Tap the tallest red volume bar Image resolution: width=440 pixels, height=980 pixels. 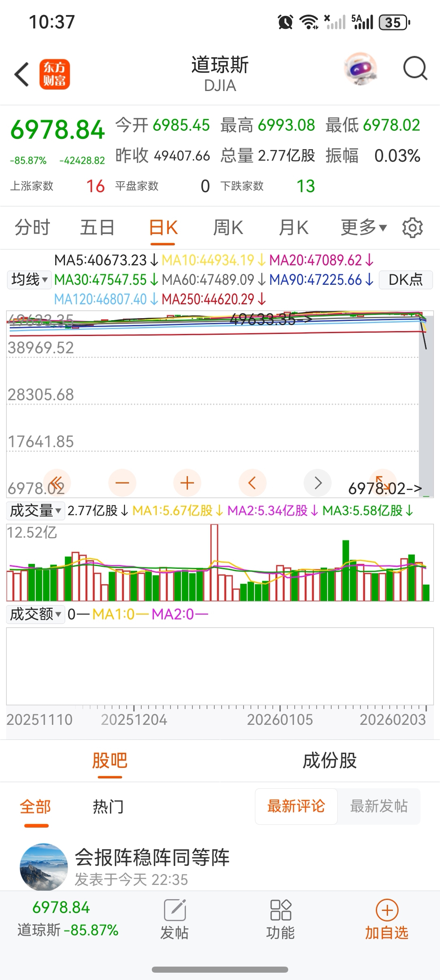(214, 562)
